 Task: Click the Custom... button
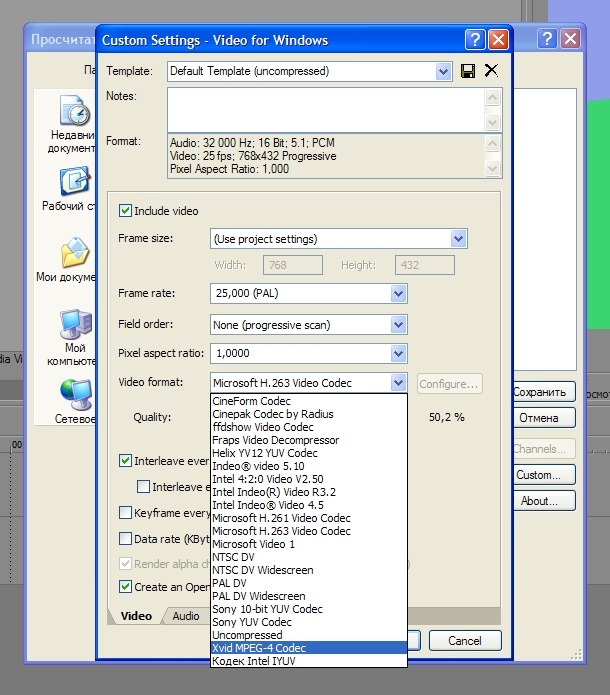coord(544,475)
